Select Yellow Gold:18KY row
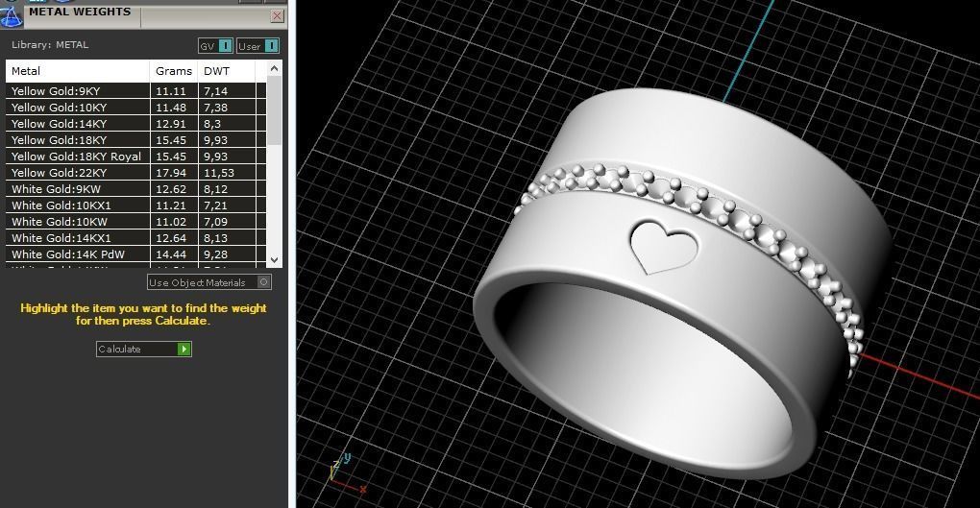 [x=135, y=140]
